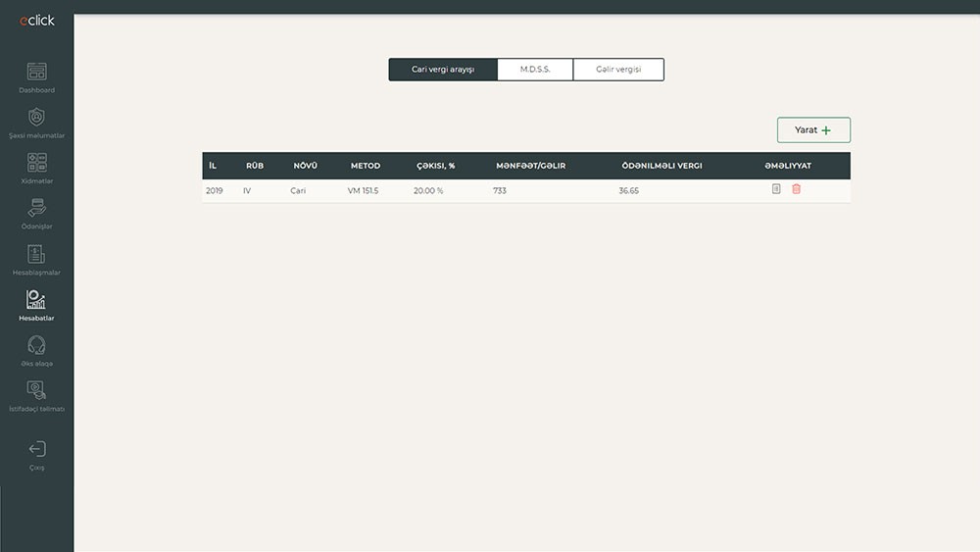Select the Hesabatlar reports icon
Image resolution: width=980 pixels, height=552 pixels.
(x=36, y=300)
